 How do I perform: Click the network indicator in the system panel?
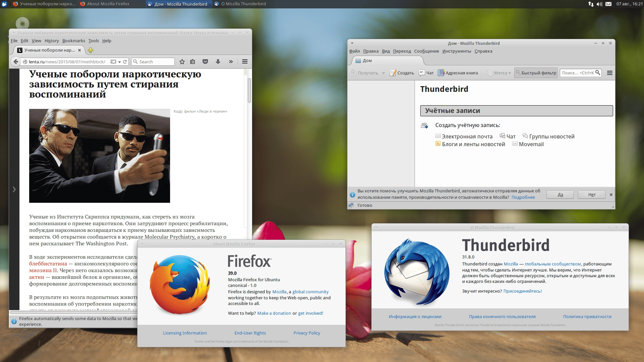pyautogui.click(x=591, y=4)
